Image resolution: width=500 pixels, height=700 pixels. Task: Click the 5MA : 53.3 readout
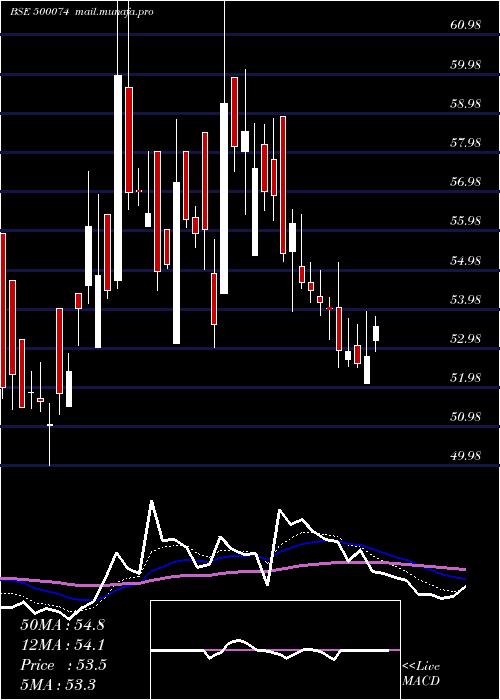pos(58,684)
